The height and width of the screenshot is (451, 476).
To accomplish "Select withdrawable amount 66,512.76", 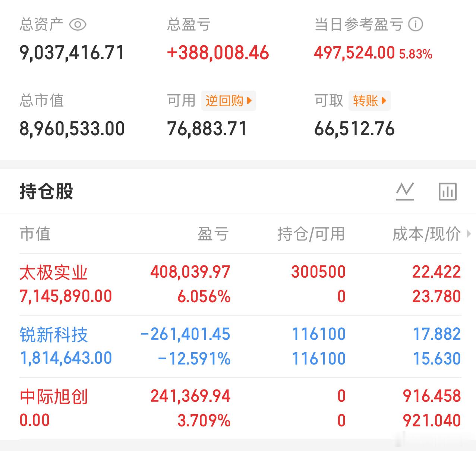I will click(x=354, y=129).
